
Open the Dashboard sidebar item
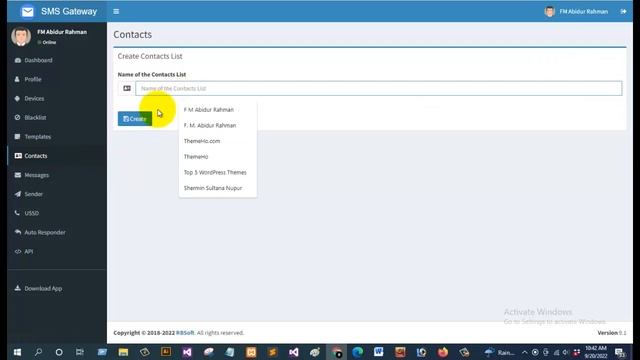pyautogui.click(x=57, y=60)
